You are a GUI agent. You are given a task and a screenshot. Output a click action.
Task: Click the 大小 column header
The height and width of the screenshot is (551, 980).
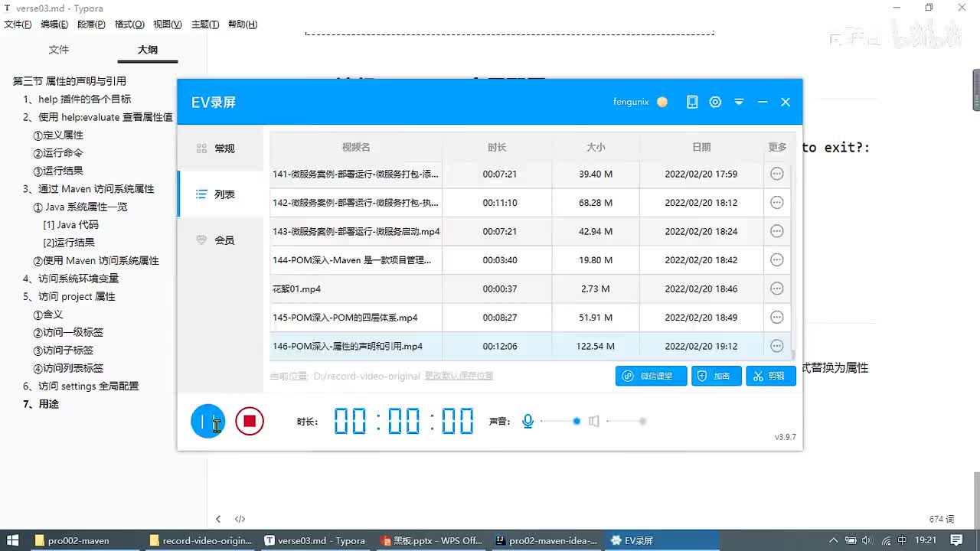point(596,147)
